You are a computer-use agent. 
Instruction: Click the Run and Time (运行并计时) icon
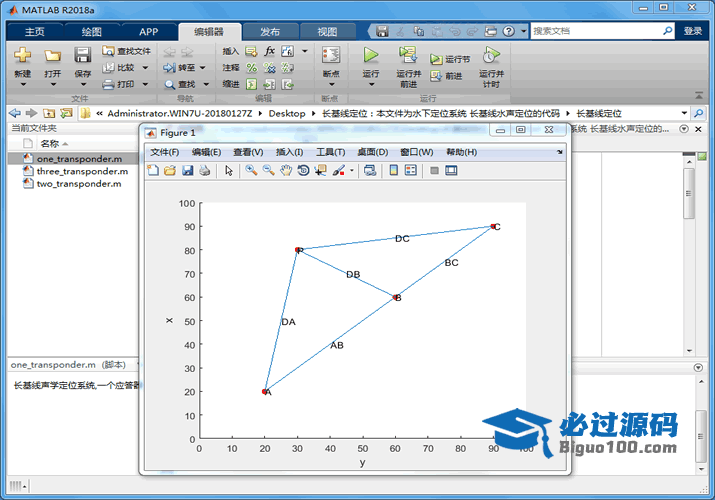pos(491,55)
